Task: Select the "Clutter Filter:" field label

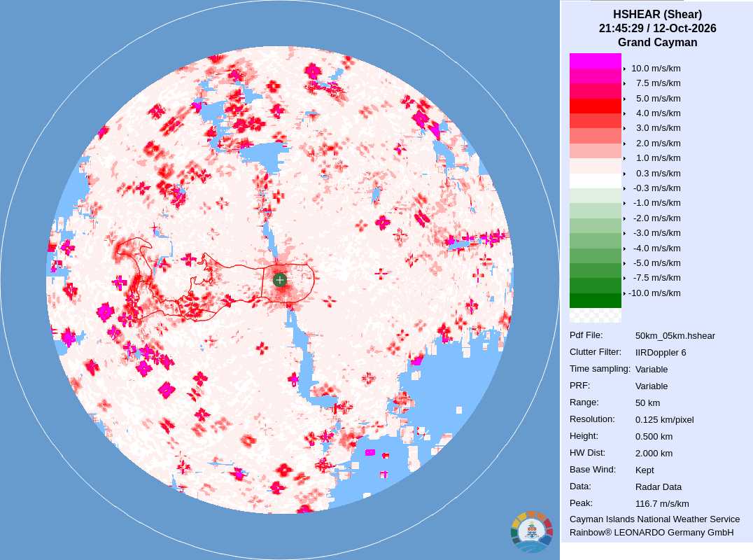Action: 596,352
